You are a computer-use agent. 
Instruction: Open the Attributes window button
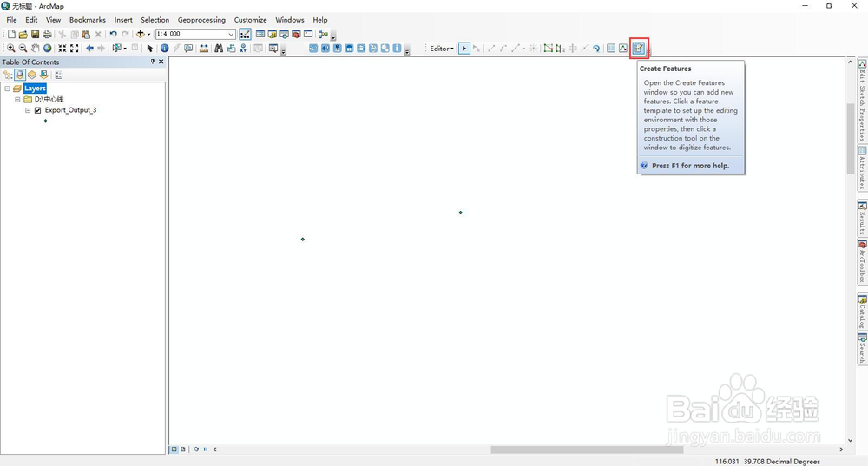coord(611,49)
